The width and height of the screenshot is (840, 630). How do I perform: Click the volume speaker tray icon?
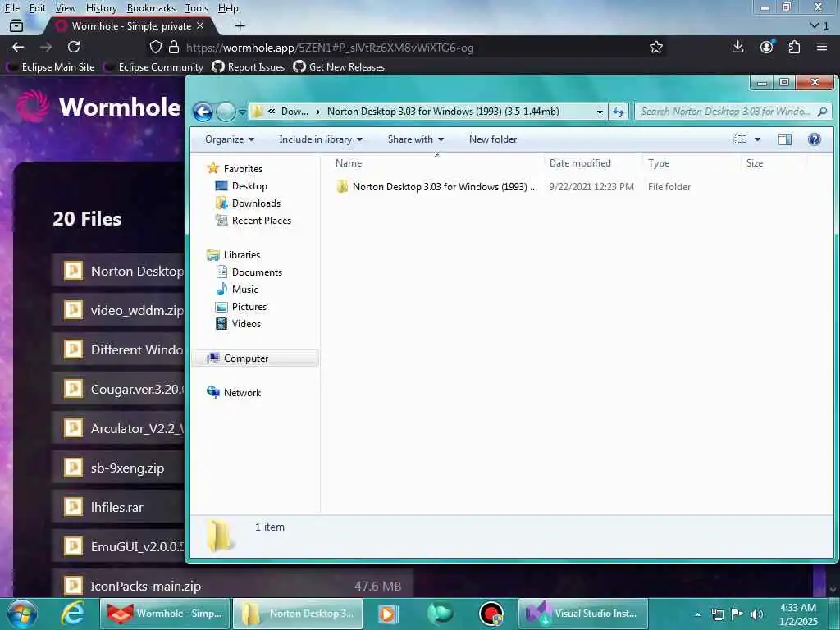tap(756, 614)
